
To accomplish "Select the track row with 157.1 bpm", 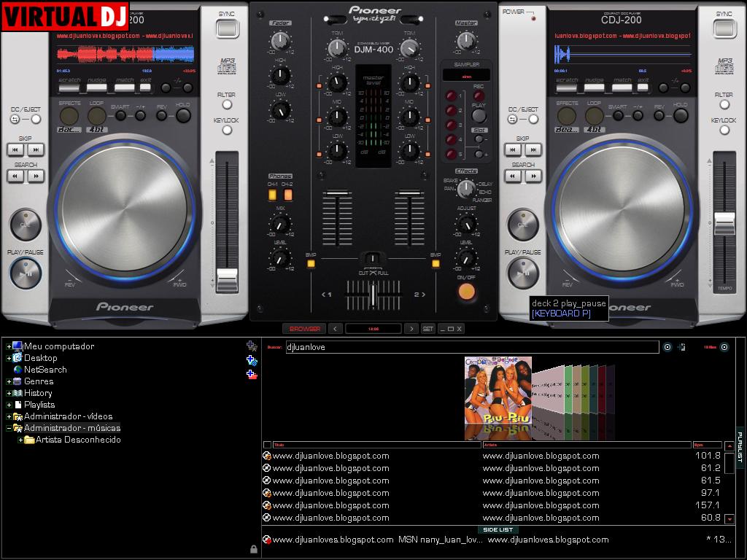I will click(492, 505).
